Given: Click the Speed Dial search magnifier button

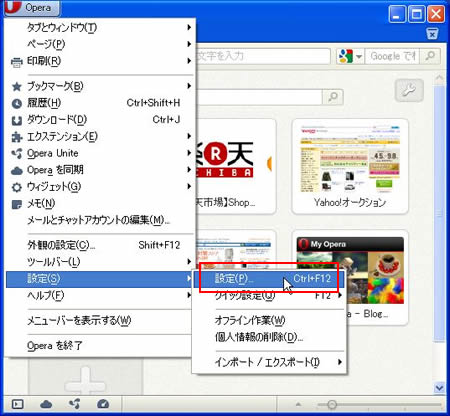Looking at the screenshot, I should (x=333, y=97).
